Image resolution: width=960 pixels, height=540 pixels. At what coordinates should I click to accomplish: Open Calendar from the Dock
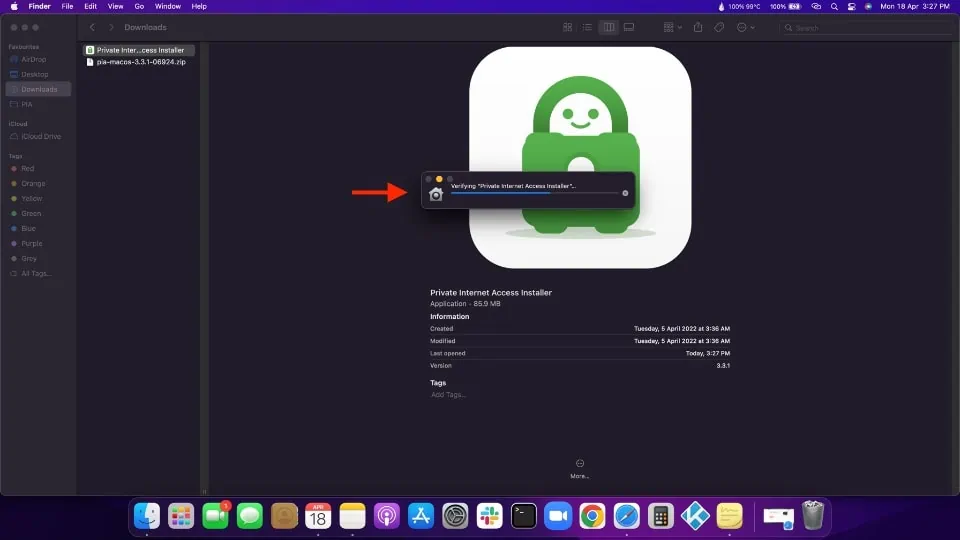318,516
